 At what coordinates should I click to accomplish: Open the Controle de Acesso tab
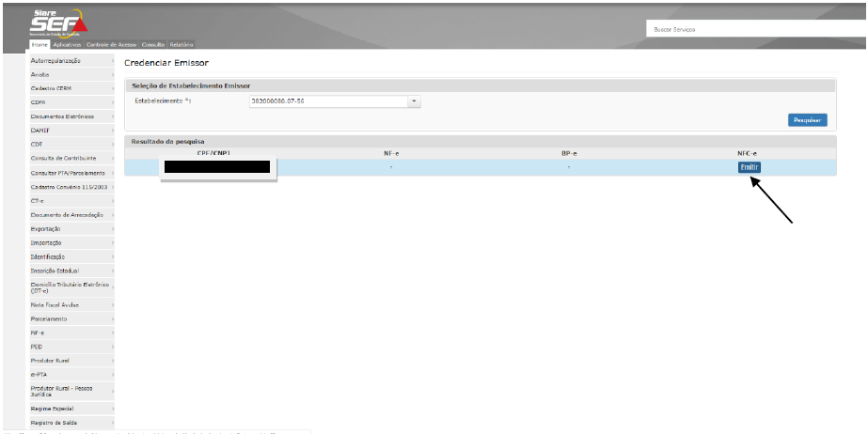coord(111,44)
